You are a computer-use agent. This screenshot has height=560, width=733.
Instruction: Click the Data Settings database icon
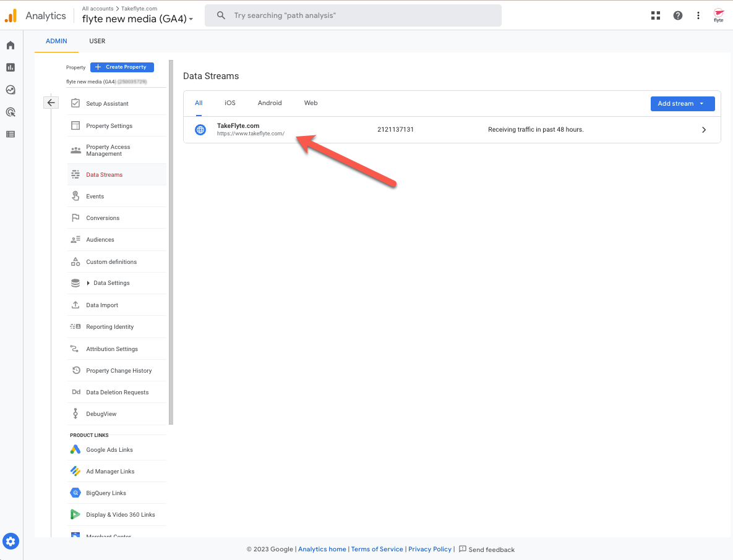point(75,283)
